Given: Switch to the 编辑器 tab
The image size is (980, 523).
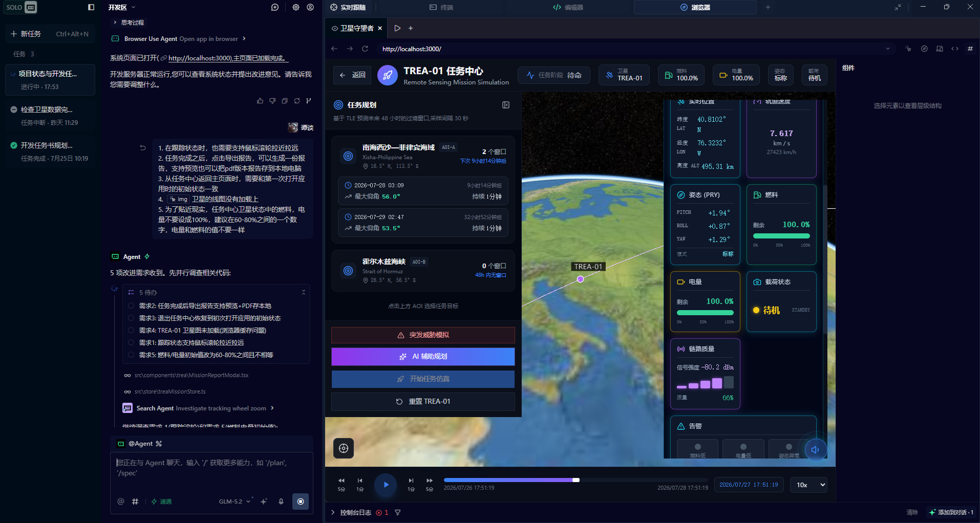Looking at the screenshot, I should coord(568,7).
